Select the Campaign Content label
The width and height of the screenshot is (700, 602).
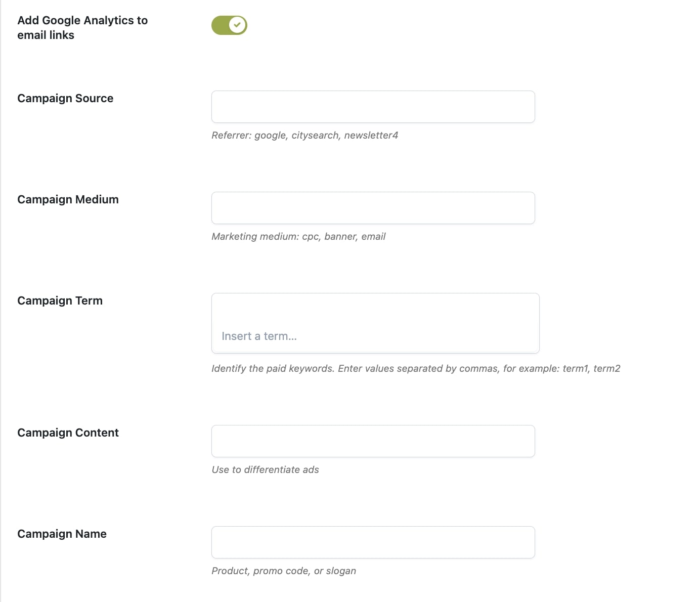pyautogui.click(x=68, y=433)
